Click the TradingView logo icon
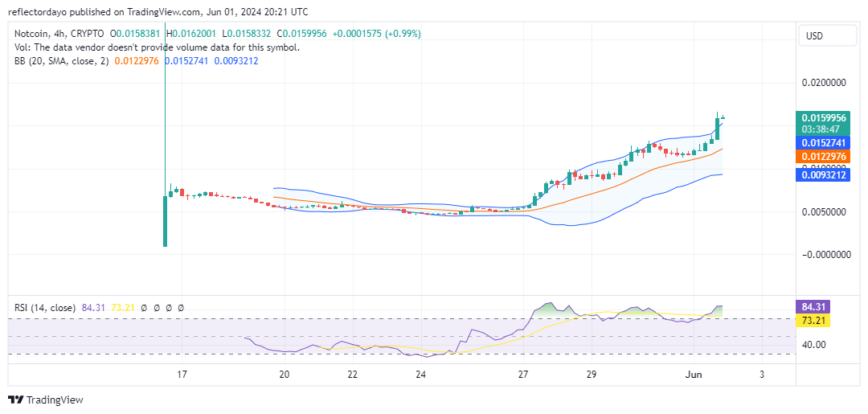Screen dimensions: 868x414 click(16, 400)
